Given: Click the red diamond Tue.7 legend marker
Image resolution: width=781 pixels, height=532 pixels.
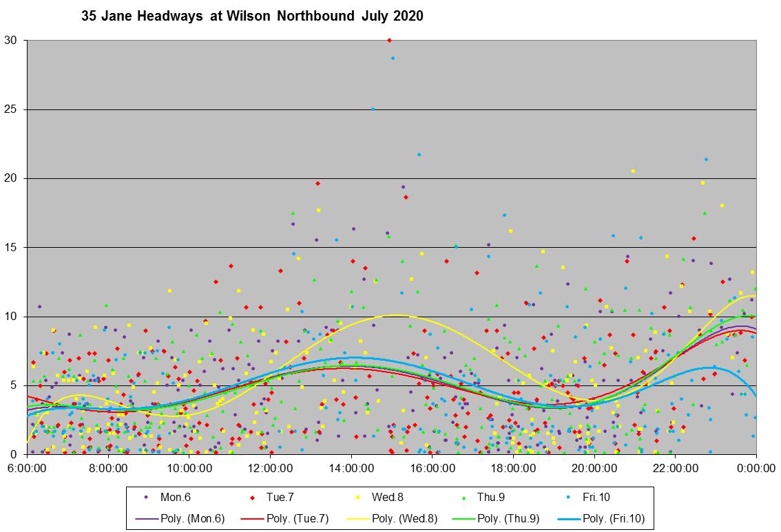Looking at the screenshot, I should pos(252,497).
